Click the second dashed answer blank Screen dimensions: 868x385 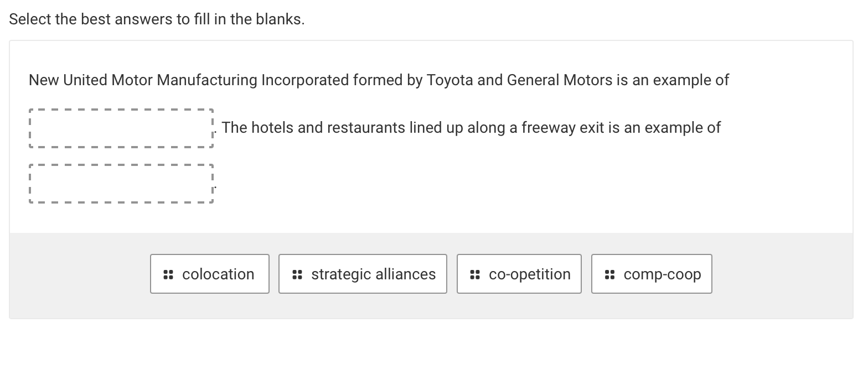point(121,183)
